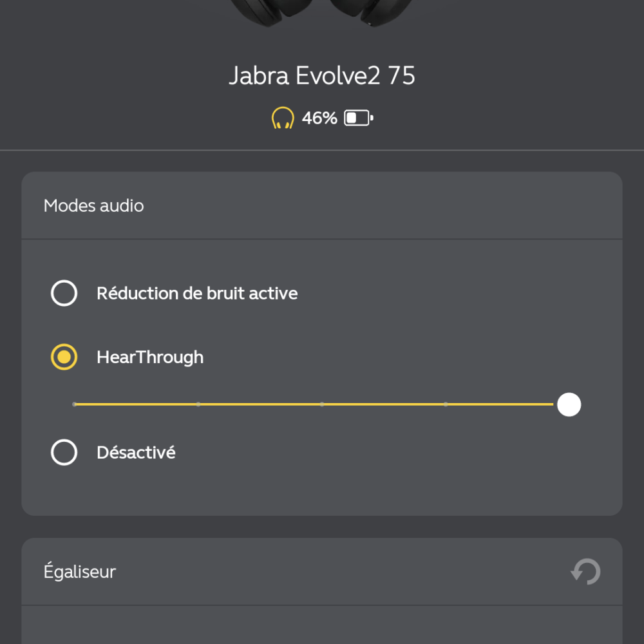Screen dimensions: 644x644
Task: Click the HearThrough slider white handle
Action: tap(569, 404)
